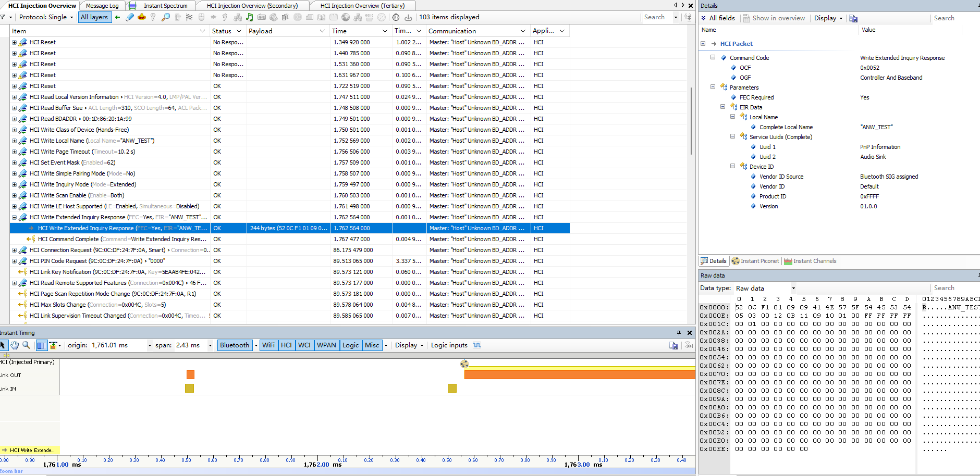Image resolution: width=980 pixels, height=476 pixels.
Task: Click the Logic inputs waveform icon
Action: [477, 345]
